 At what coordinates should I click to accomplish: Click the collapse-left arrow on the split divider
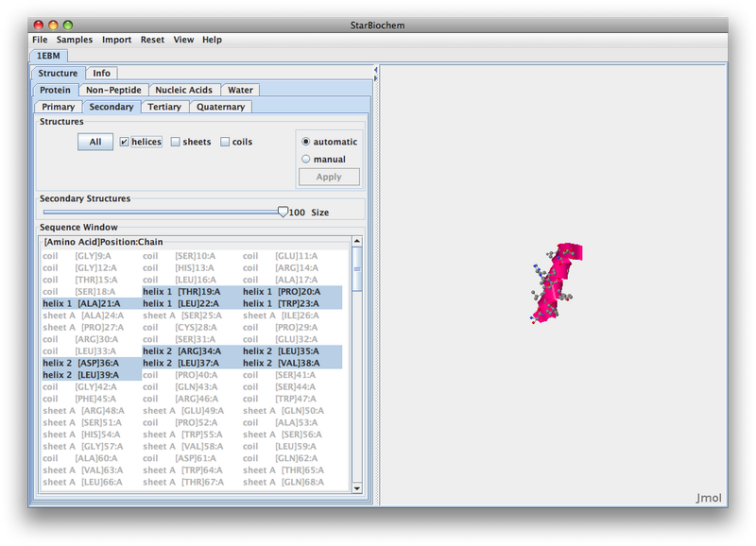375,69
